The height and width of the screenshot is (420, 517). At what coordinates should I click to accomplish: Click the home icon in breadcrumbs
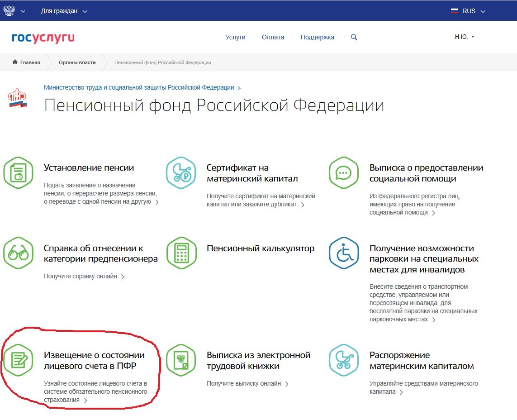tap(15, 62)
